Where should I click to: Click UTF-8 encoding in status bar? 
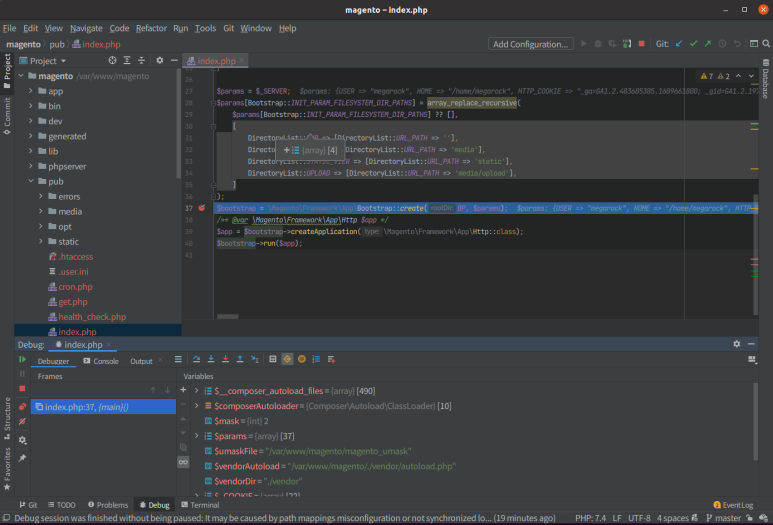(639, 518)
